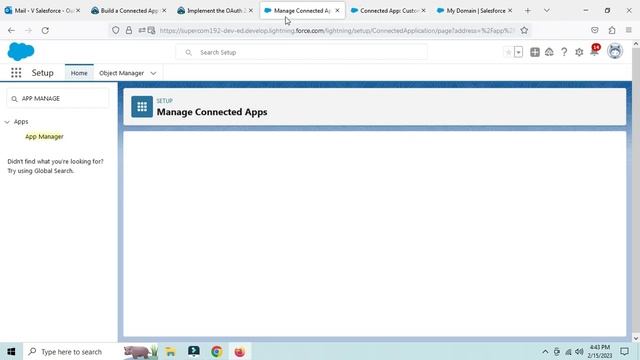Open the Salesforce Help question mark
Screen dimensions: 640x360
564,52
